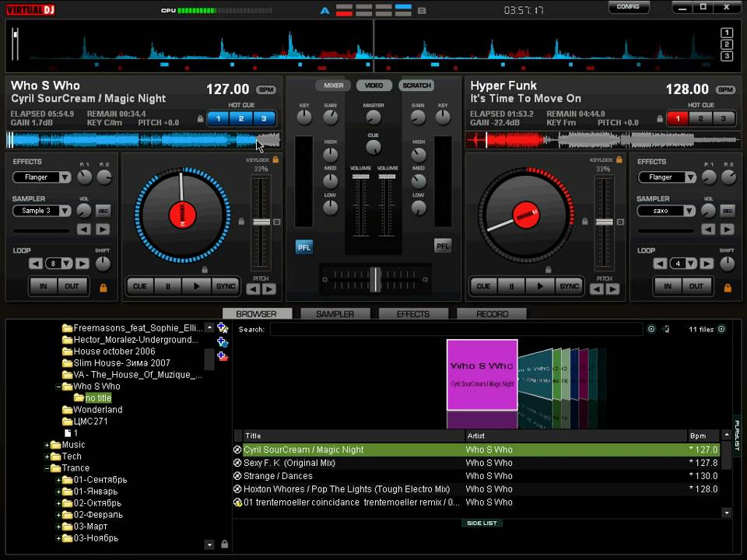Screen dimensions: 747x560
Task: Switch to the SCRATCH panel
Action: pyautogui.click(x=416, y=86)
